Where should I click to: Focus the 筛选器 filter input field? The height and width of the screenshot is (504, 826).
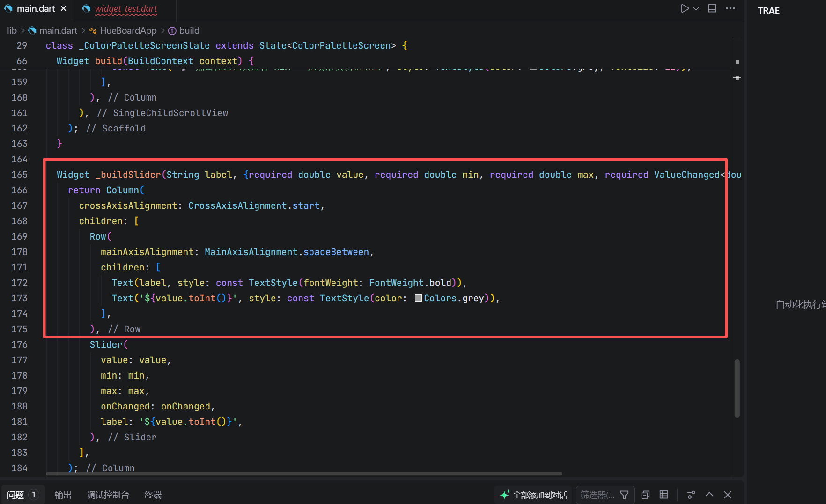pos(597,495)
